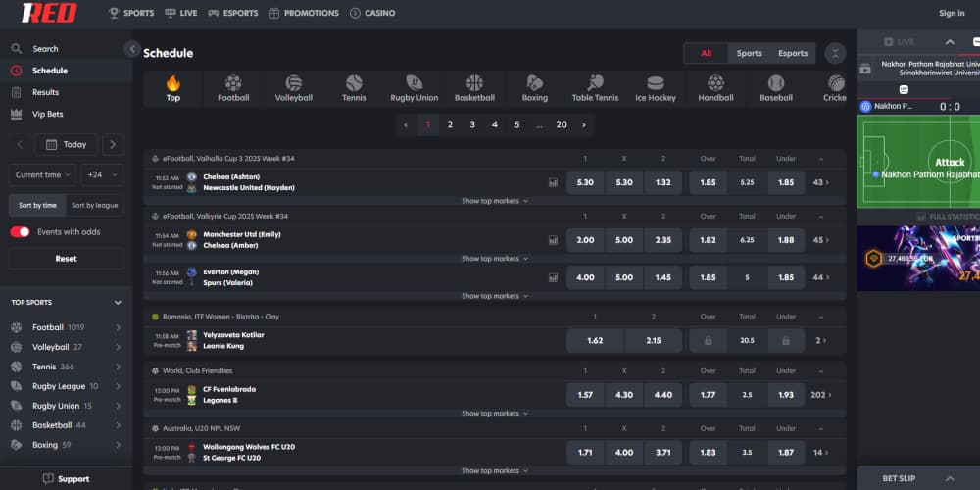Filter schedule by Esports
This screenshot has height=490, width=980.
(x=793, y=53)
